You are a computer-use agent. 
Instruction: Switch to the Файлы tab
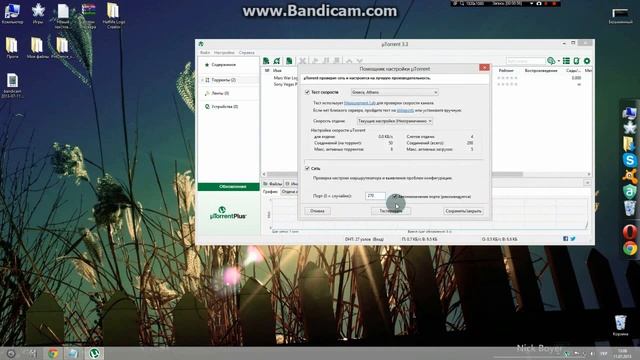click(273, 184)
